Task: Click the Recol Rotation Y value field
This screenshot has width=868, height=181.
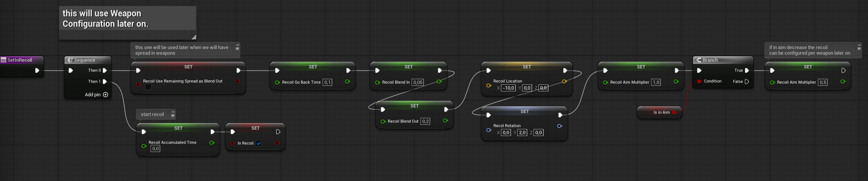Action: pos(522,133)
